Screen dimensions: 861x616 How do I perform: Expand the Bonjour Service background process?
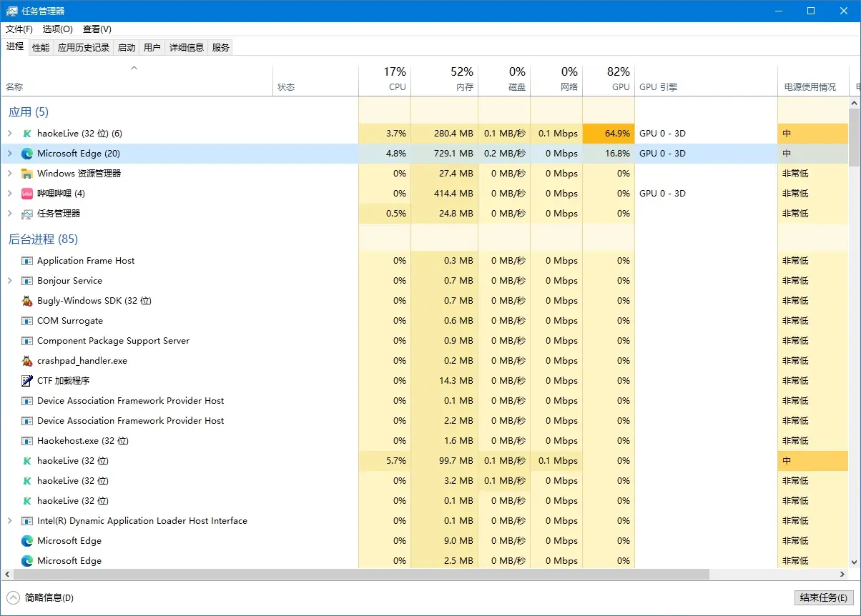click(9, 281)
